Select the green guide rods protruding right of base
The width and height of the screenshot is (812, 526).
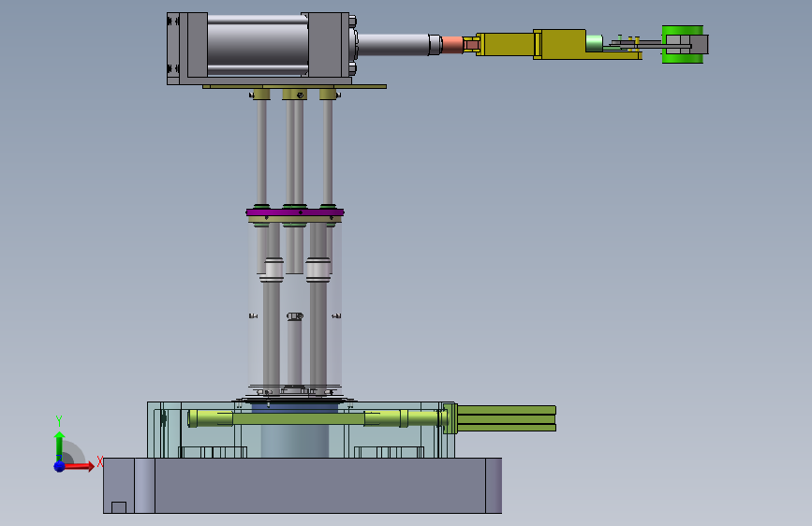coord(507,418)
